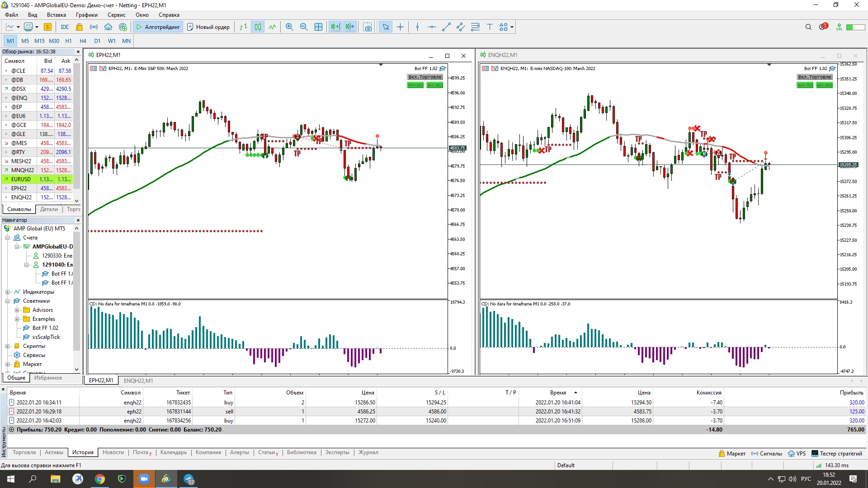Select the text label tool
868x488 pixels.
click(490, 27)
